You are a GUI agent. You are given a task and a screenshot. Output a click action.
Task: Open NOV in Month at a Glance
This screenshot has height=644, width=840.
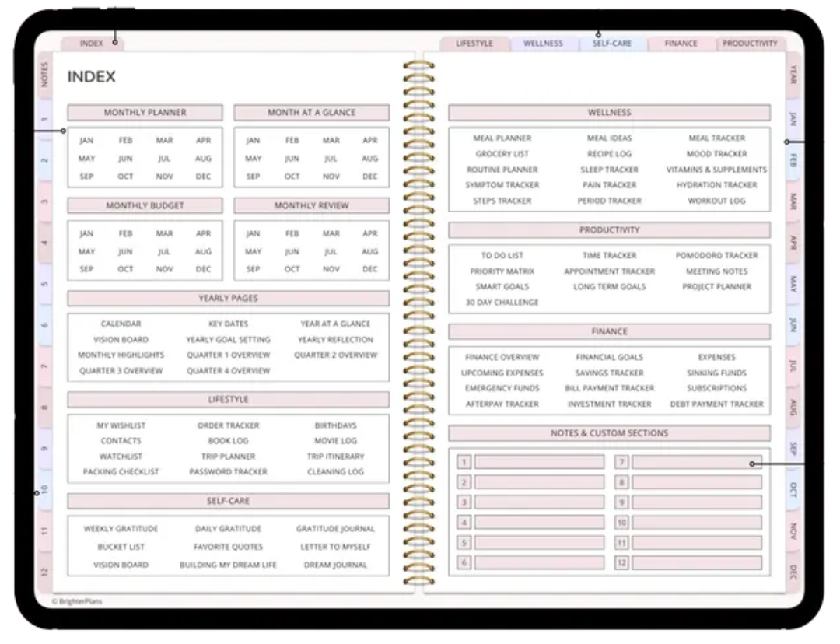point(331,177)
